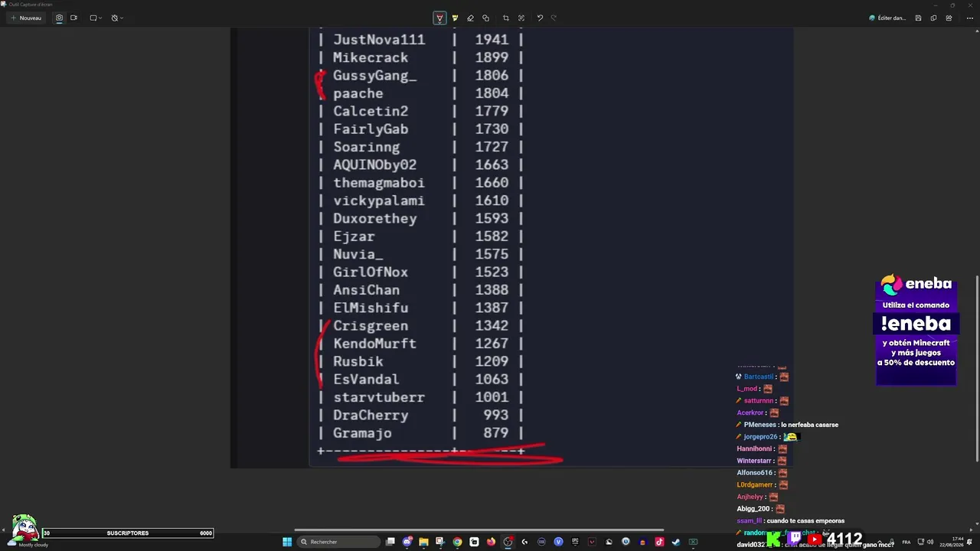Save the capture to disk

coord(918,18)
